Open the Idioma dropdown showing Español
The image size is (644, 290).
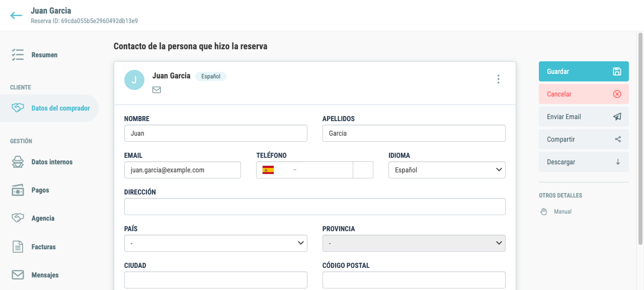point(447,170)
